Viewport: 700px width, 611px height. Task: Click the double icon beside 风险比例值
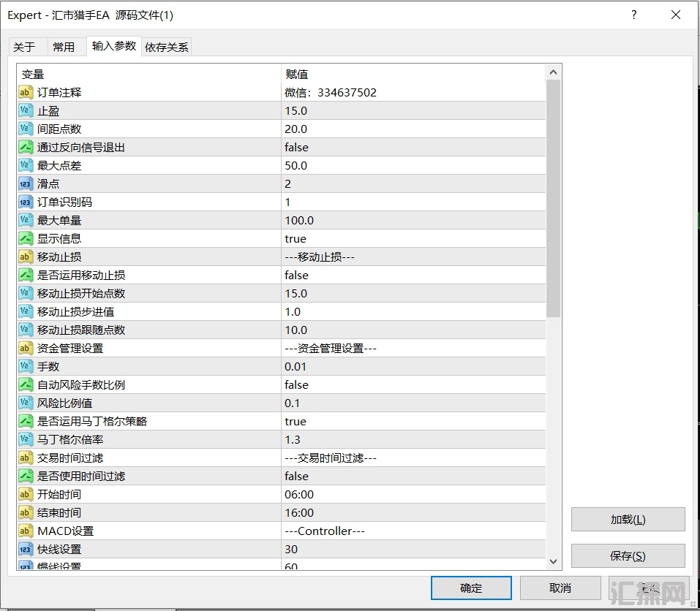click(x=26, y=403)
